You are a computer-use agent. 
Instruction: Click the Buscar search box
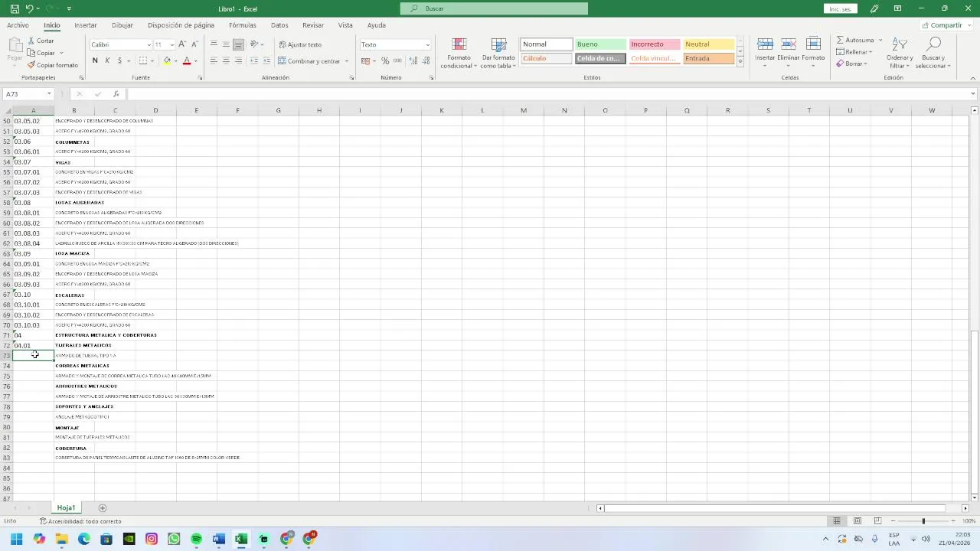pyautogui.click(x=494, y=8)
